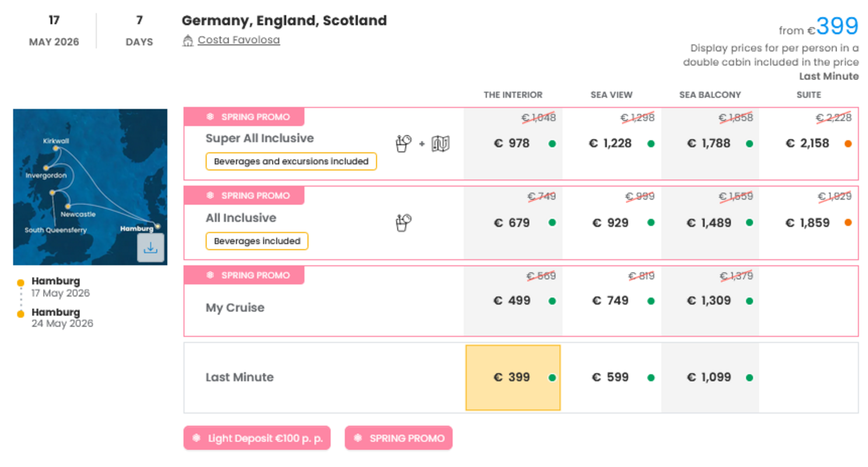
Task: Download the cruise route map
Action: click(x=150, y=248)
